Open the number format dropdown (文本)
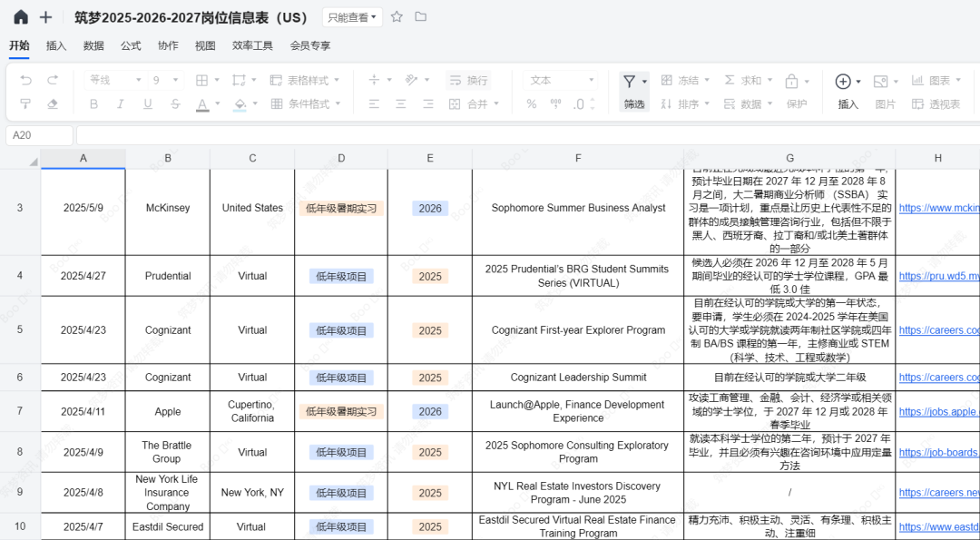The width and height of the screenshot is (980, 540). coord(561,80)
